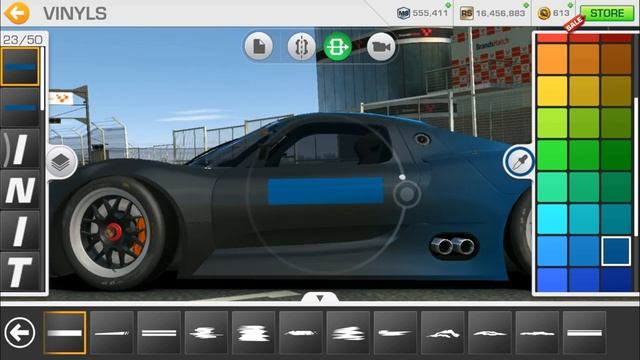The height and width of the screenshot is (360, 640).
Task: Click the rotate-scale handle circle on the ring
Action: click(x=407, y=194)
